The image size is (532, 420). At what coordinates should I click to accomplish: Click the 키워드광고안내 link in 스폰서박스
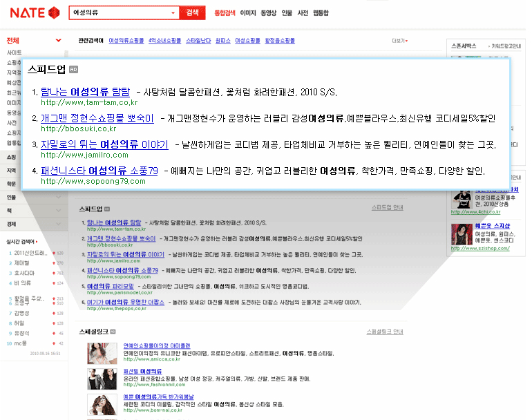505,46
